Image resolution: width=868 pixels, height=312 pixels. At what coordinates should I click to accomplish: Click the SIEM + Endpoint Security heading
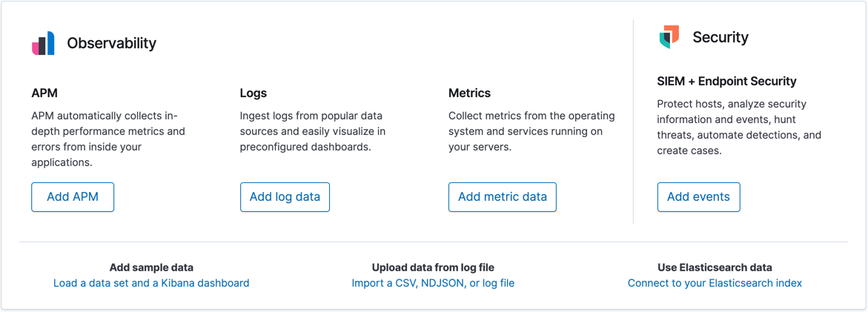click(x=726, y=82)
